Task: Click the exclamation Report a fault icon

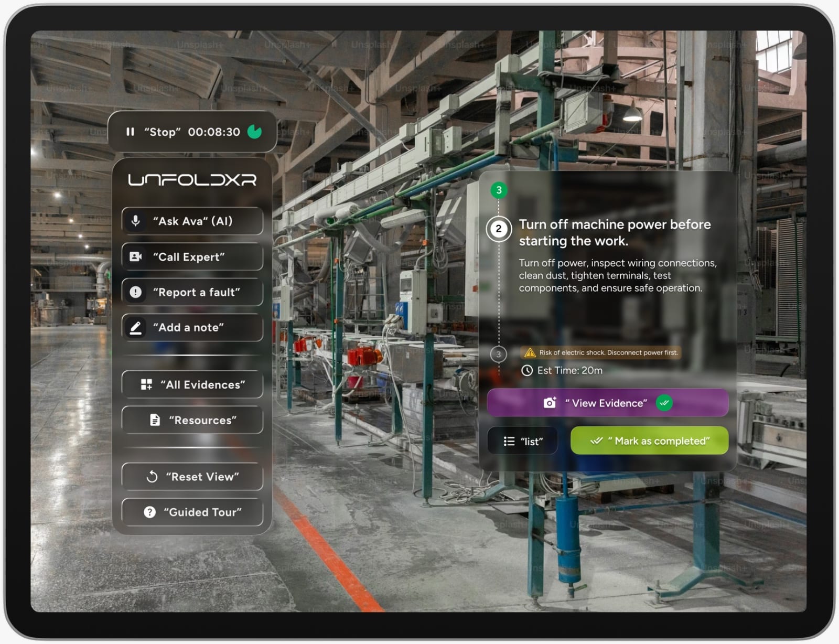Action: coord(136,292)
